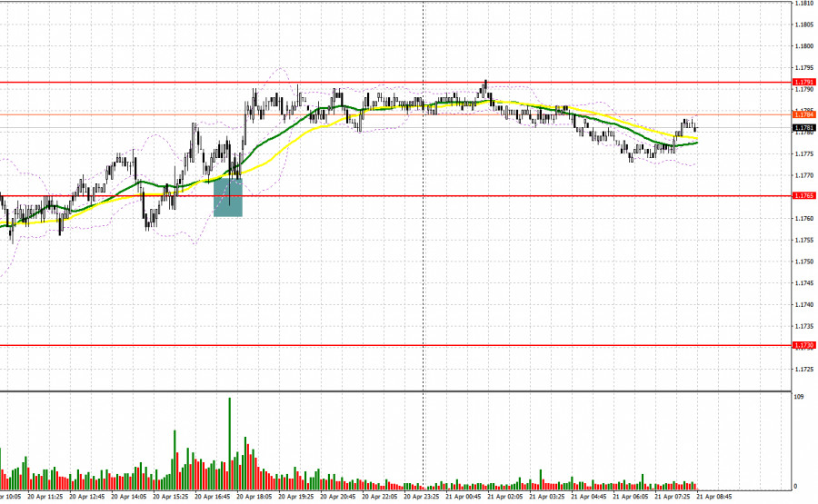The image size is (818, 504).
Task: Click the 21 Apr 00:45 time label
Action: coord(464,498)
